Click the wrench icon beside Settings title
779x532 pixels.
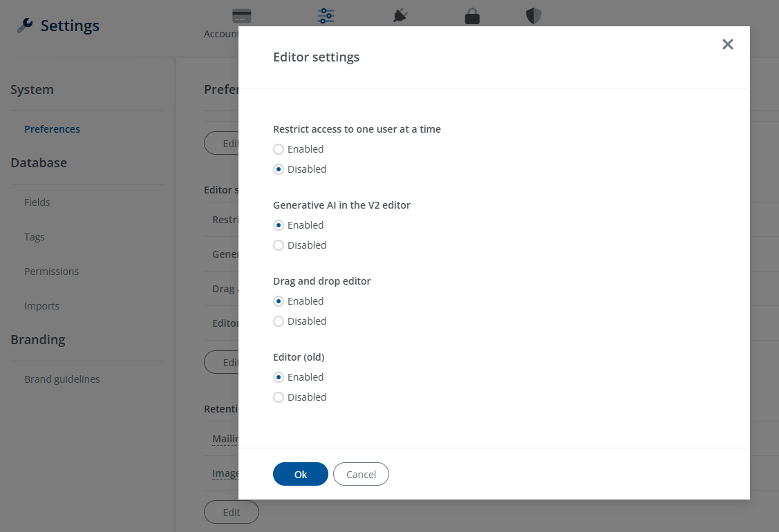tap(25, 26)
